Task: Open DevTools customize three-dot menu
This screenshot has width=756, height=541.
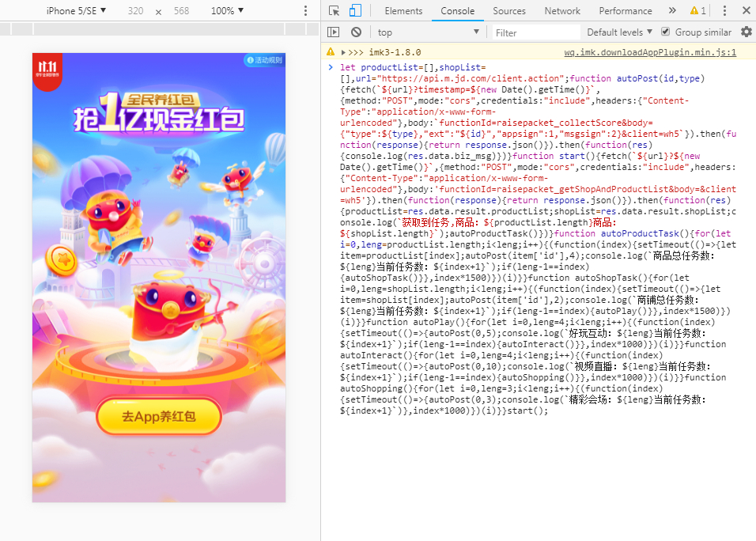Action: click(724, 10)
